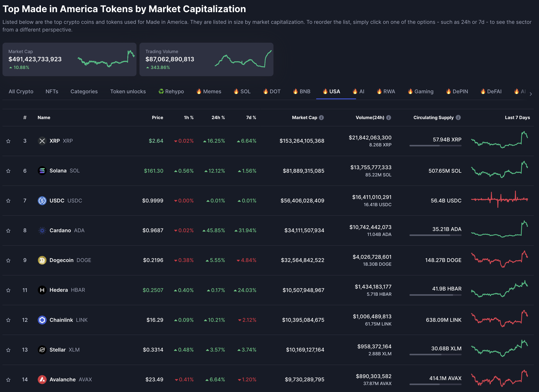Click the Cardano coin logo icon
Viewport: 539px width, 392px height.
[42, 230]
